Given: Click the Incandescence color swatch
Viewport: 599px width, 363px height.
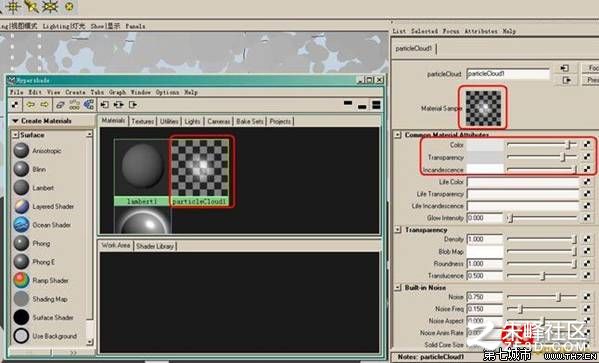Looking at the screenshot, I should 485,169.
